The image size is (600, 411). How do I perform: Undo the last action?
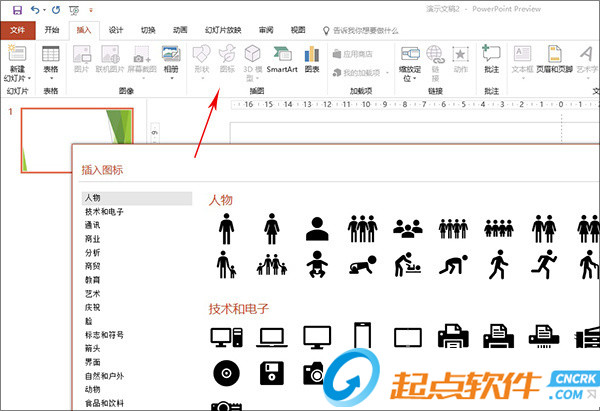click(x=35, y=10)
